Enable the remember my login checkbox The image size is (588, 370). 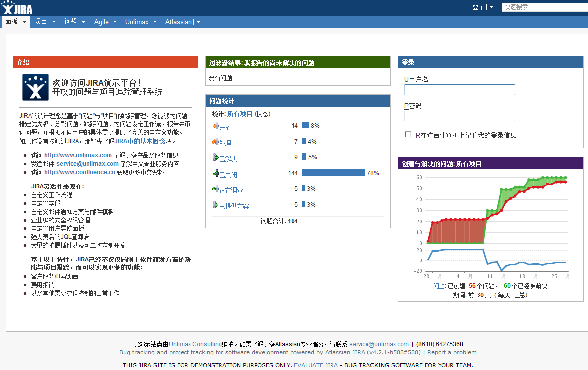408,135
